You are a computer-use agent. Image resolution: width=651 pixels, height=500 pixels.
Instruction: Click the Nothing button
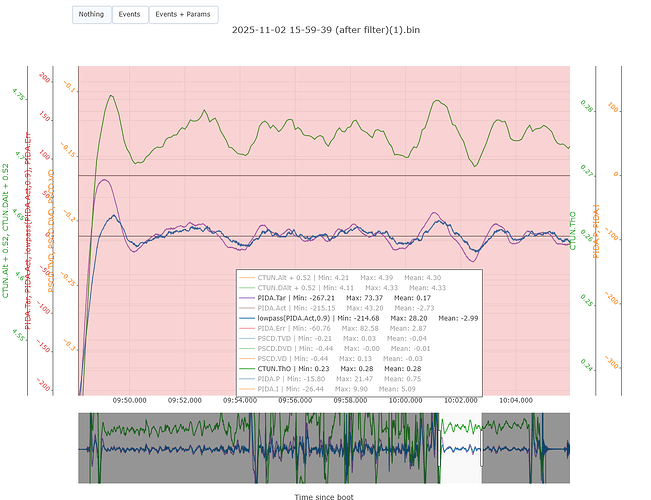(91, 15)
